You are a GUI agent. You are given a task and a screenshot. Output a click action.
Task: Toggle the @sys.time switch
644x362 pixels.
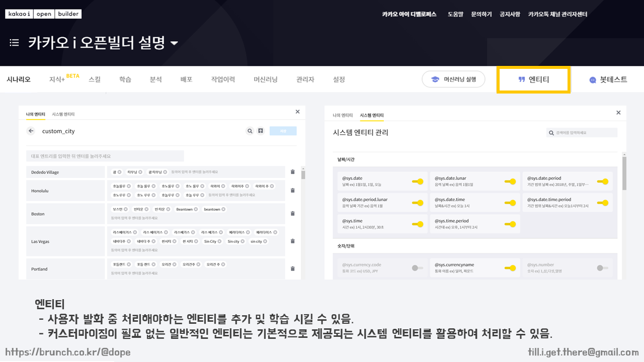click(418, 224)
